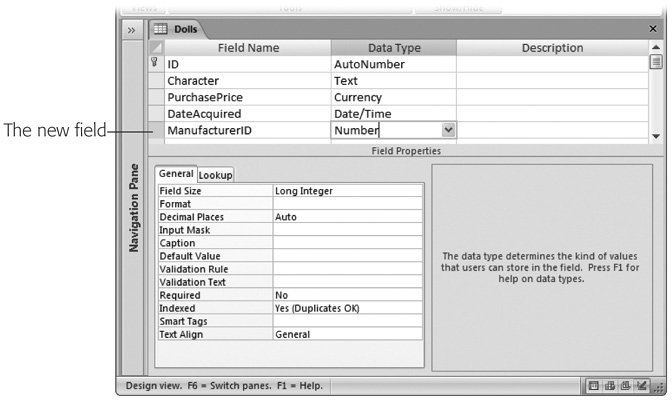The width and height of the screenshot is (672, 402).
Task: Click the field grid scrollbar up arrow
Action: tap(656, 47)
